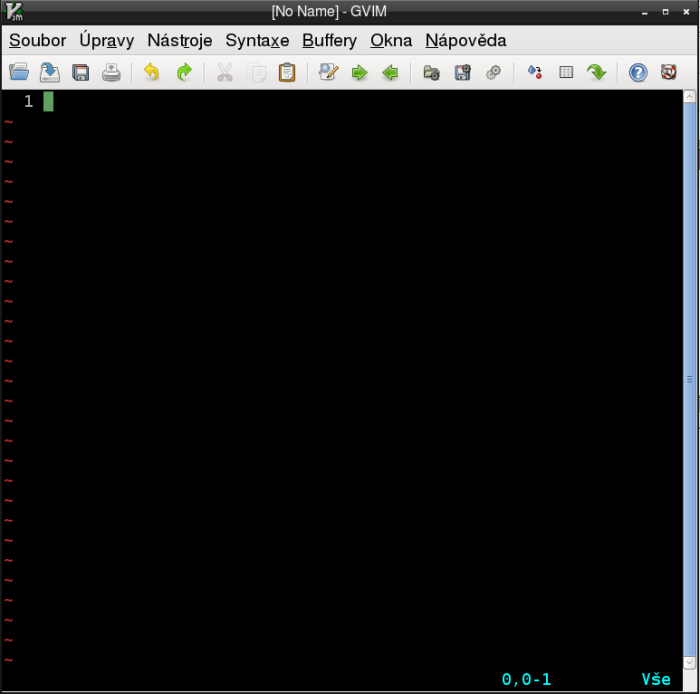Redo with the green arrow icon
The width and height of the screenshot is (700, 694).
pyautogui.click(x=183, y=72)
